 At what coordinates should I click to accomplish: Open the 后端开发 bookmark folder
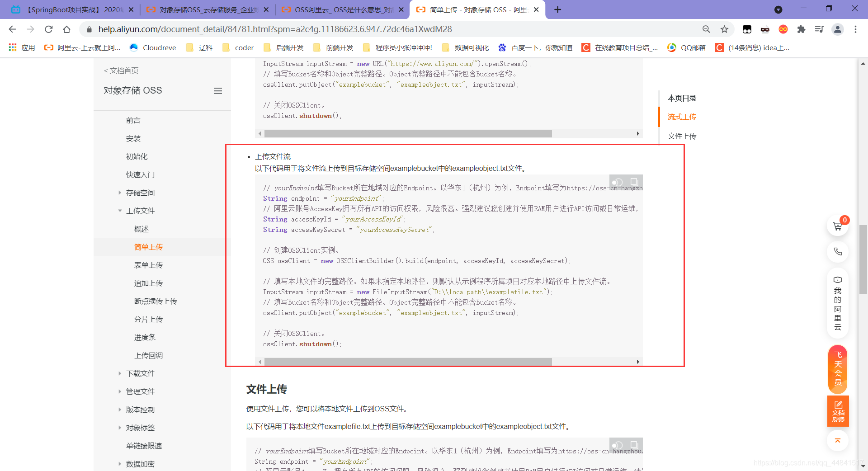point(283,47)
